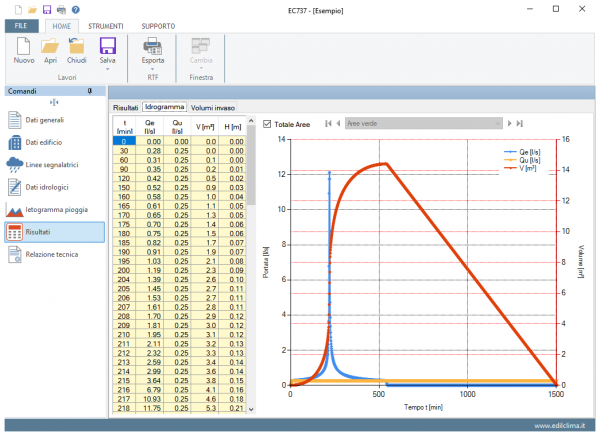
Task: Open the Aree verde dropdown
Action: (x=424, y=123)
